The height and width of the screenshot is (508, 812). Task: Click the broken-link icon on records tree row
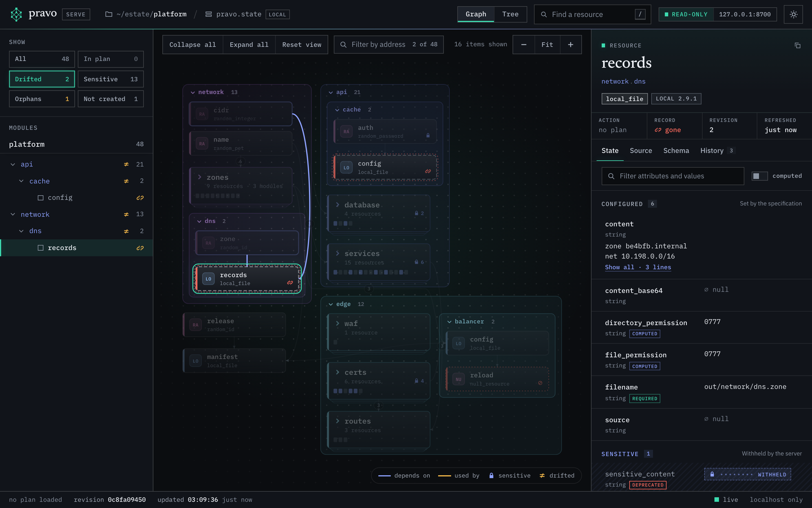click(140, 248)
